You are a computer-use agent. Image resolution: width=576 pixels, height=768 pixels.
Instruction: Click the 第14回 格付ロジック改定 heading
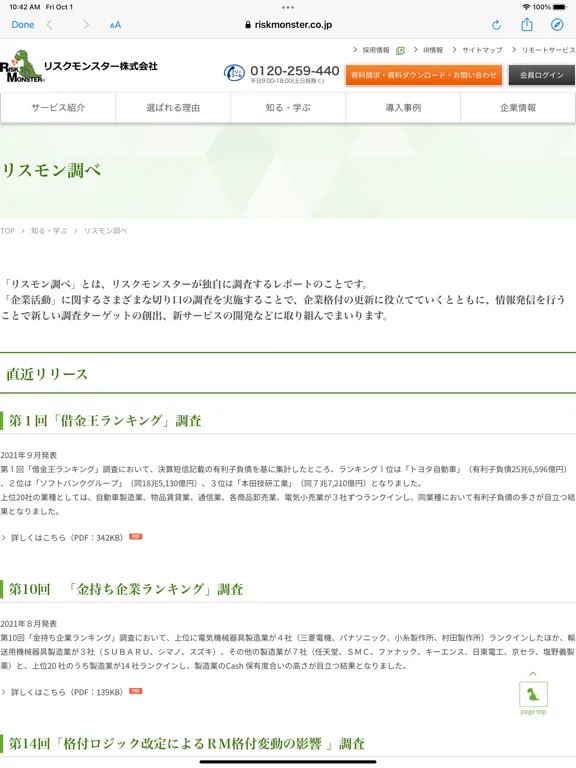[x=187, y=744]
